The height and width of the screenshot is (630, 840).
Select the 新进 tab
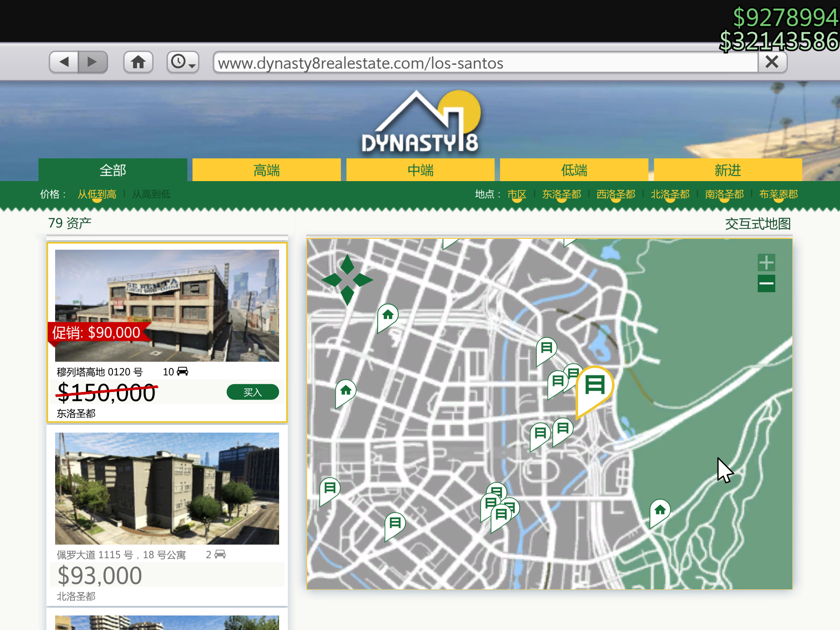[728, 170]
